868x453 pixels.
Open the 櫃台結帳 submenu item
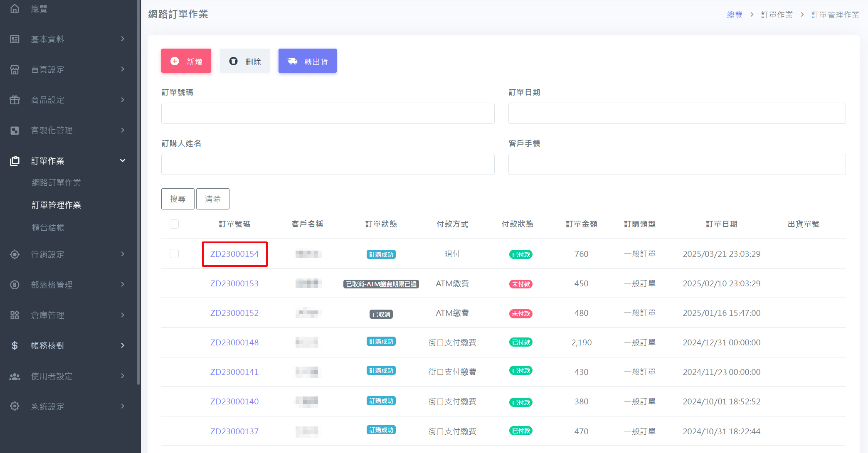48,227
